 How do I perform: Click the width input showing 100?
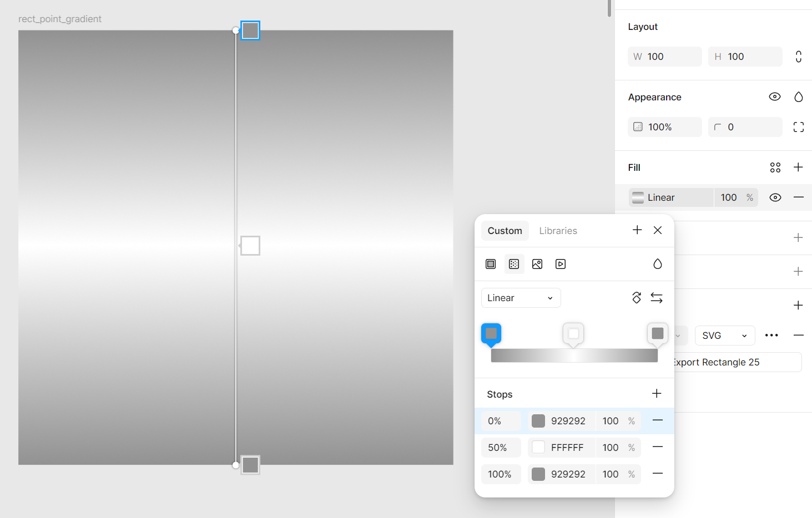click(x=664, y=56)
